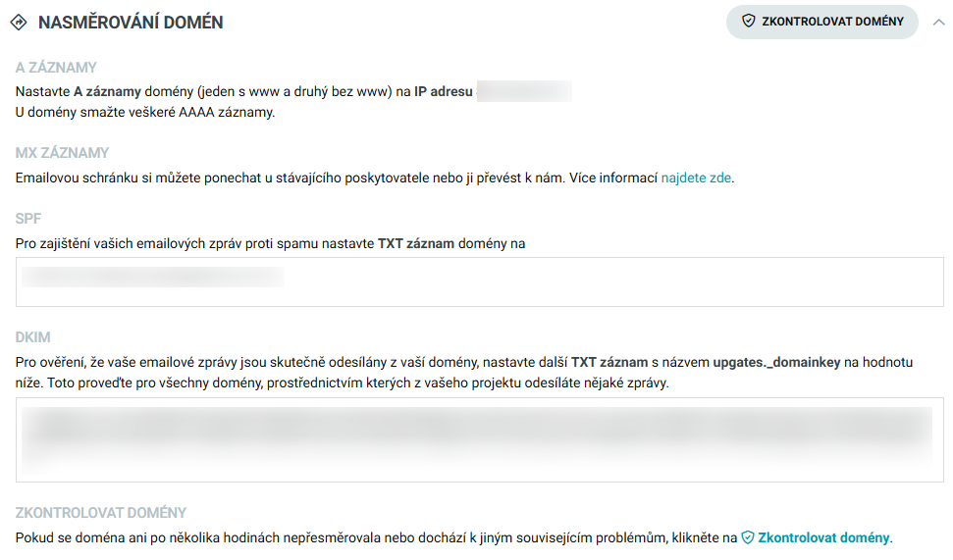Open the 'najdete zde' link
Viewport: 953px width, 560px height.
(x=696, y=178)
